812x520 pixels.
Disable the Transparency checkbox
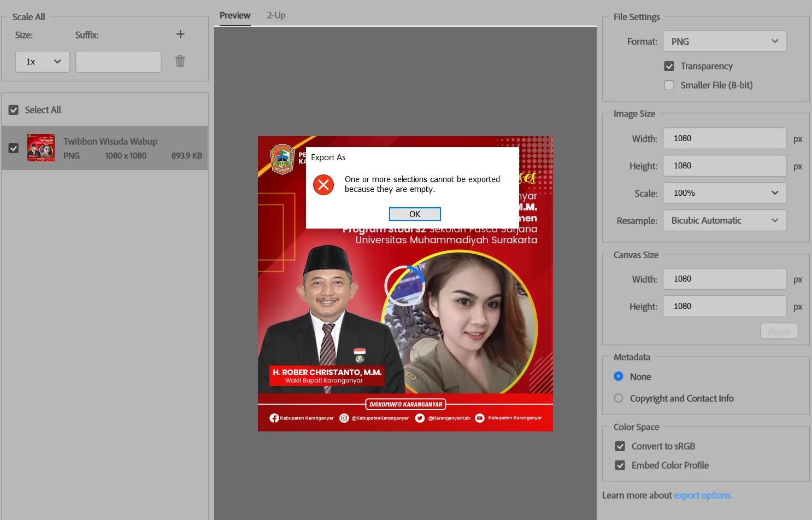(x=669, y=66)
